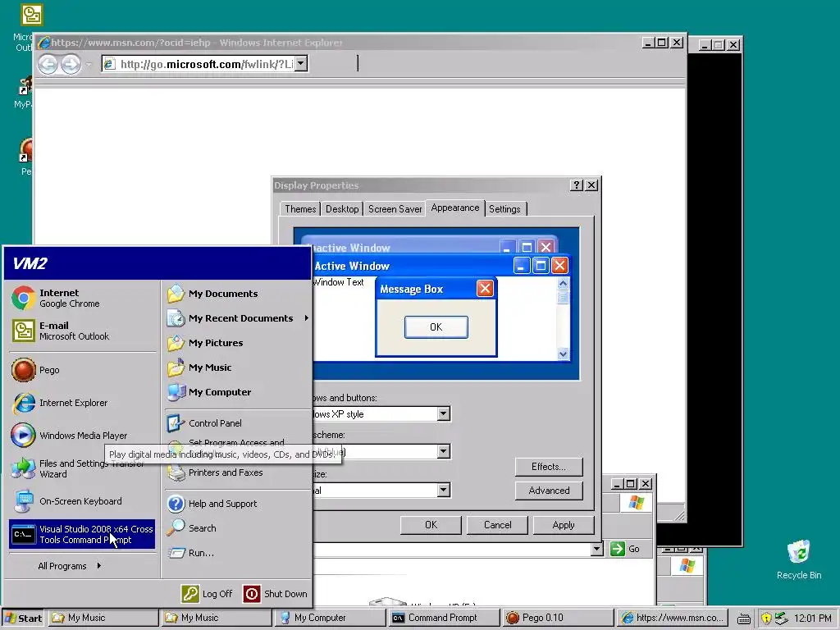Open Visual Studio 2008 x64 Command Prompt
840x630 pixels.
pyautogui.click(x=82, y=534)
